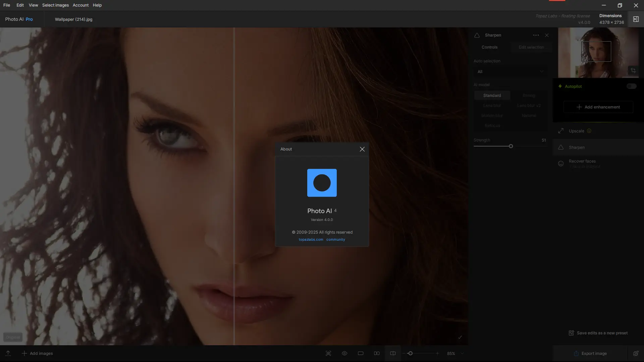Switch to the Edit selection tab
The height and width of the screenshot is (362, 644).
coord(532,47)
